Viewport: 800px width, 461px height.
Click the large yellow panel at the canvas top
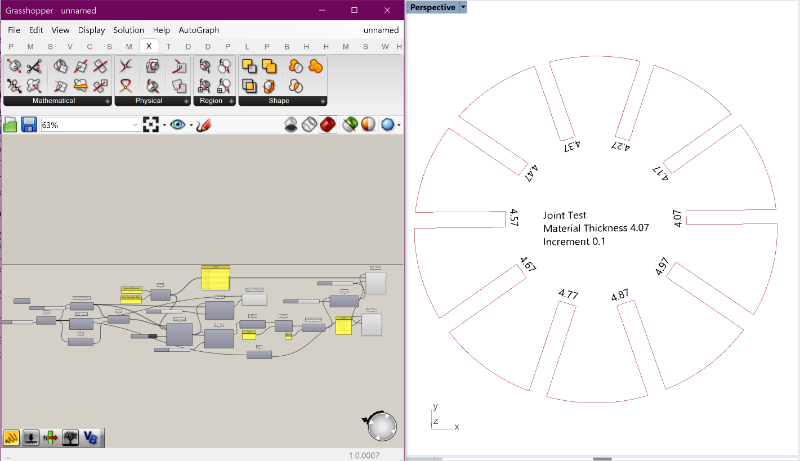(215, 278)
